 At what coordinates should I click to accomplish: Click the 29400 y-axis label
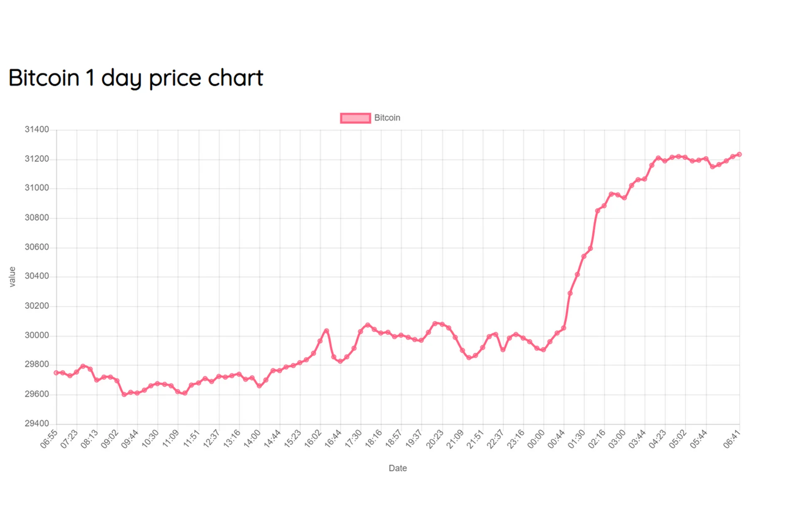pyautogui.click(x=37, y=424)
